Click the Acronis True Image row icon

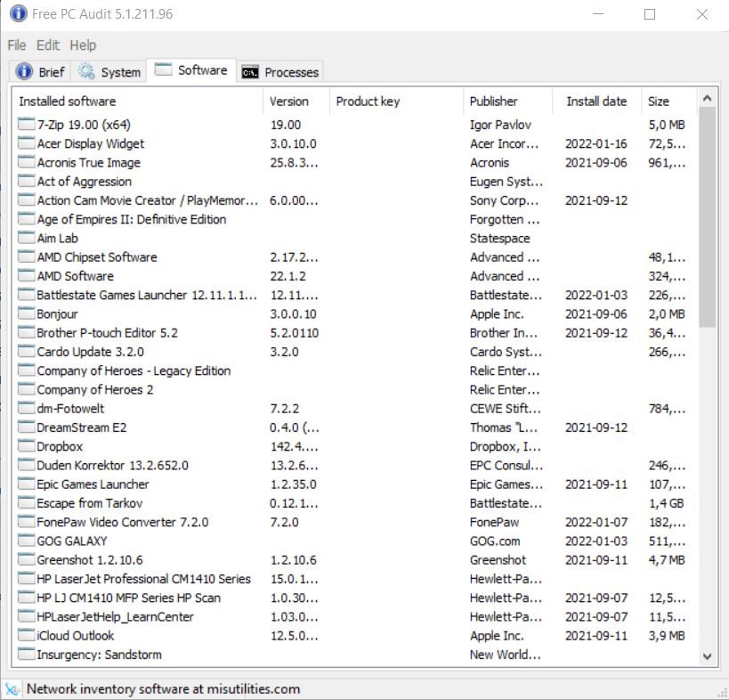(26, 162)
